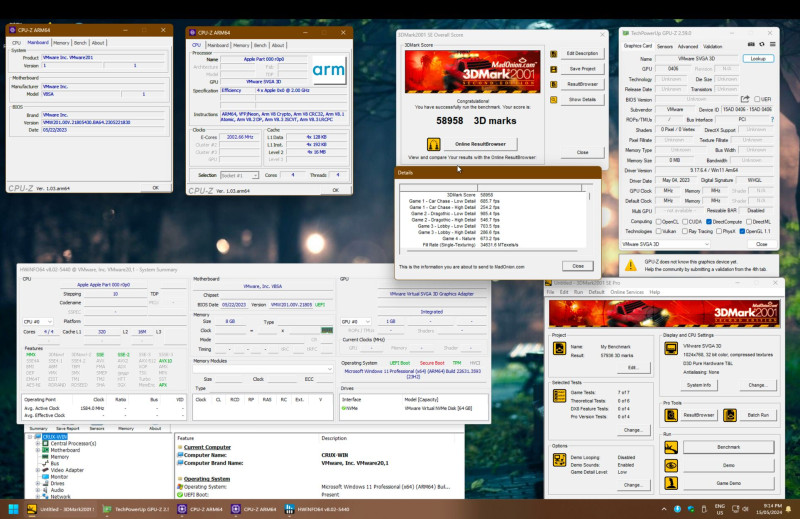Open the GPU #0 dropdown in HWiNFO

click(355, 322)
